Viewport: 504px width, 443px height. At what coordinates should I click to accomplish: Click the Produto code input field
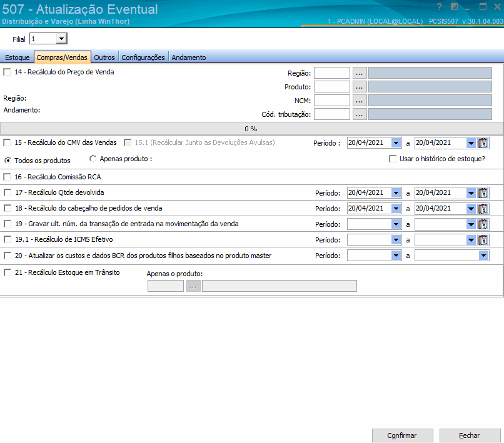pyautogui.click(x=331, y=87)
